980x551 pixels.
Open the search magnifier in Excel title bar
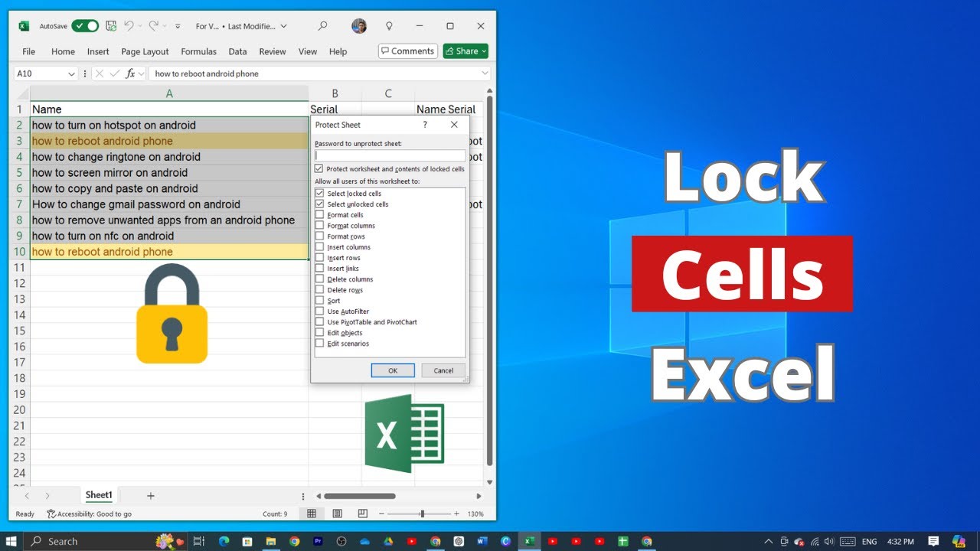tap(322, 26)
